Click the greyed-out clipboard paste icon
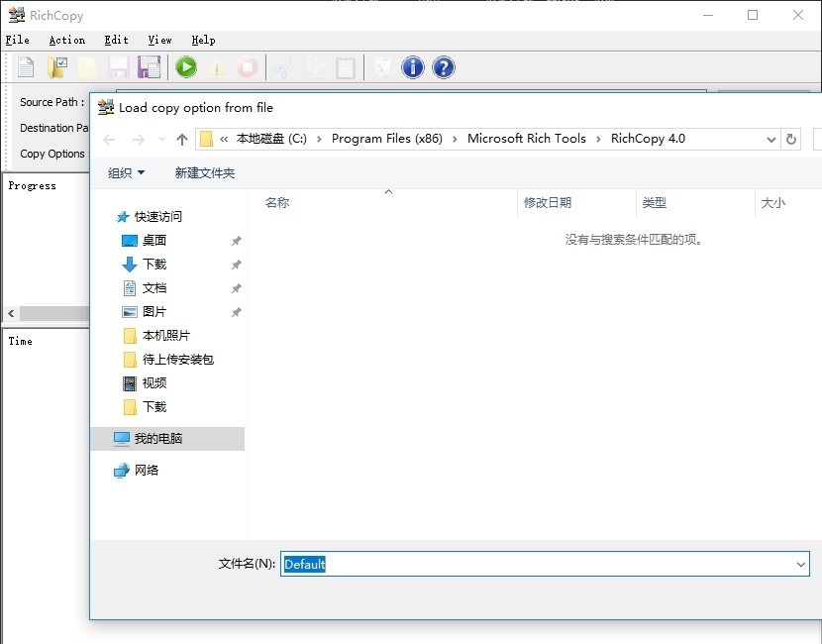The image size is (822, 644). (346, 67)
